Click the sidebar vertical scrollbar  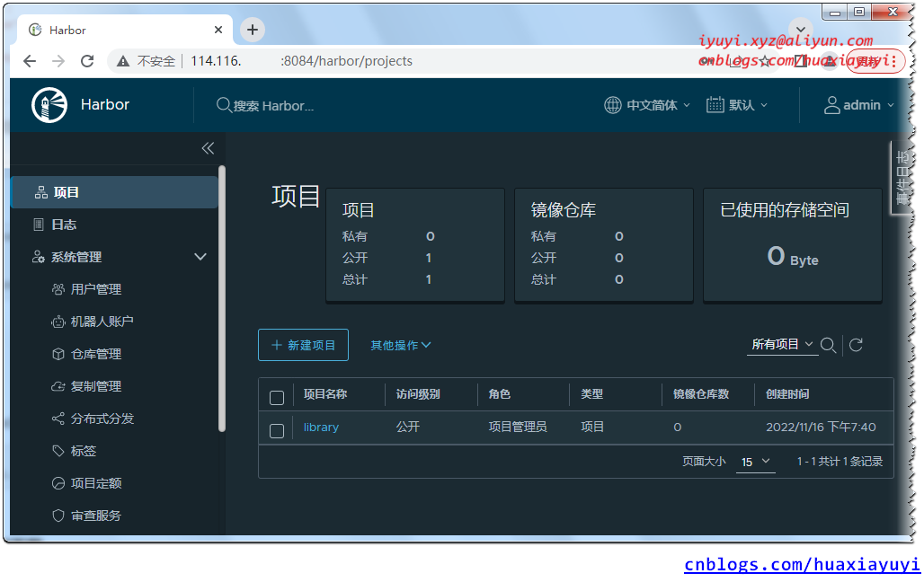point(222,299)
